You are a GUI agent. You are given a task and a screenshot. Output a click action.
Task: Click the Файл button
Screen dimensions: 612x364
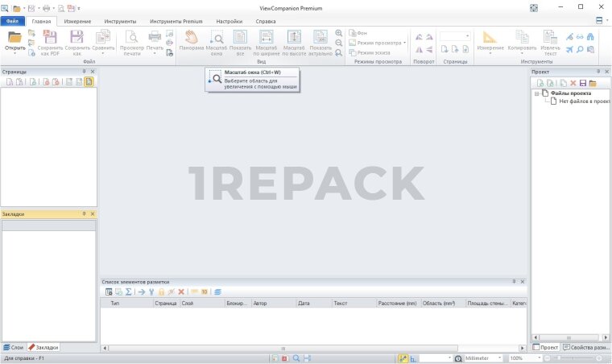pos(14,20)
